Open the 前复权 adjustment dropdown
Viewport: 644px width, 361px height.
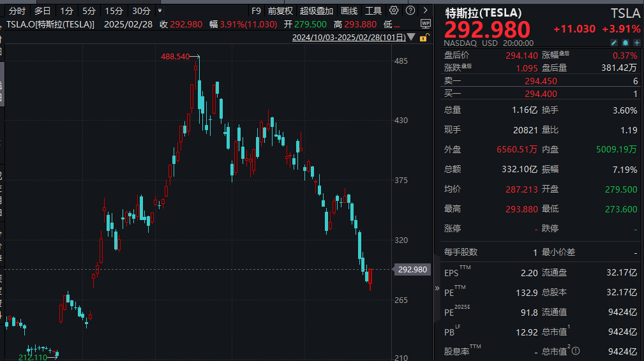[x=280, y=11]
